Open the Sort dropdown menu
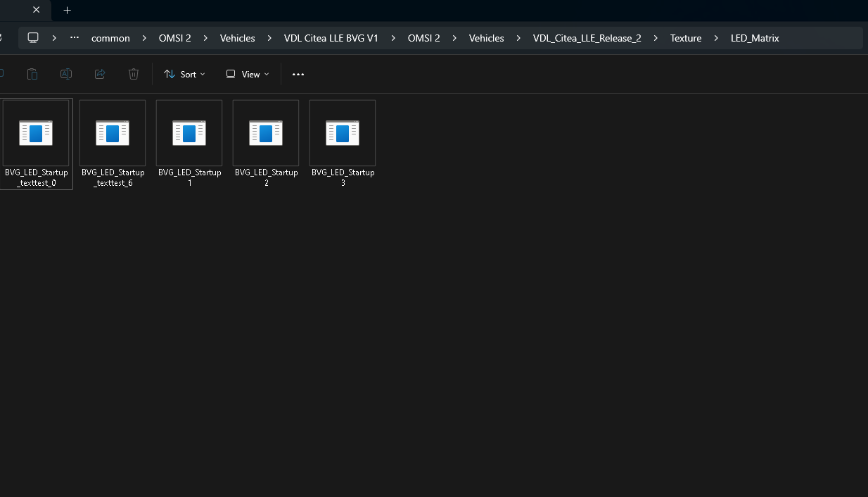Screen dimensions: 868x497 click(x=184, y=74)
